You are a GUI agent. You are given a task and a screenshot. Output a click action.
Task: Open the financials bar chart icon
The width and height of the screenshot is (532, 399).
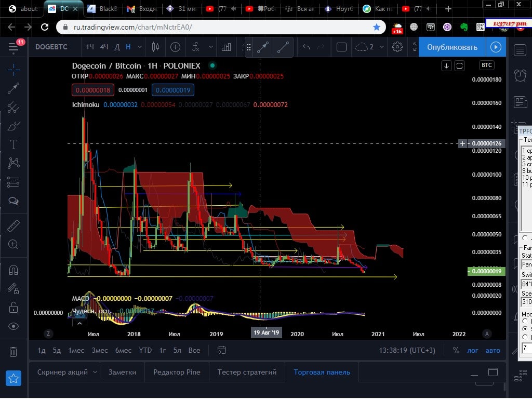point(226,47)
